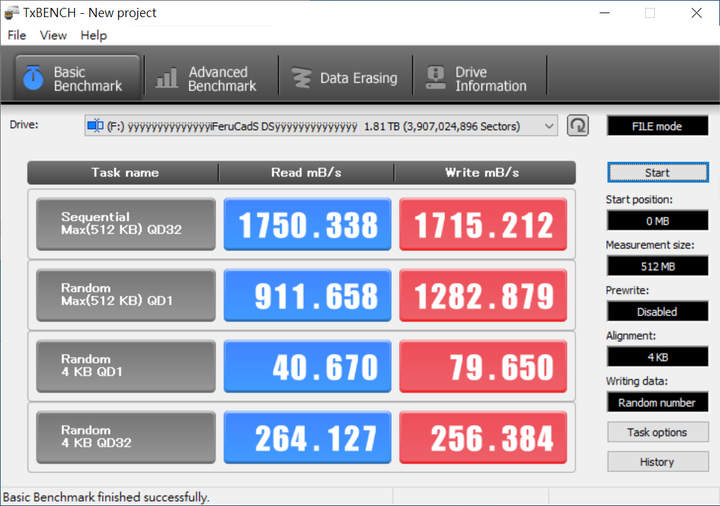Switch to the Advanced Benchmark tab
Screen dimensions: 720x506
pyautogui.click(x=211, y=78)
